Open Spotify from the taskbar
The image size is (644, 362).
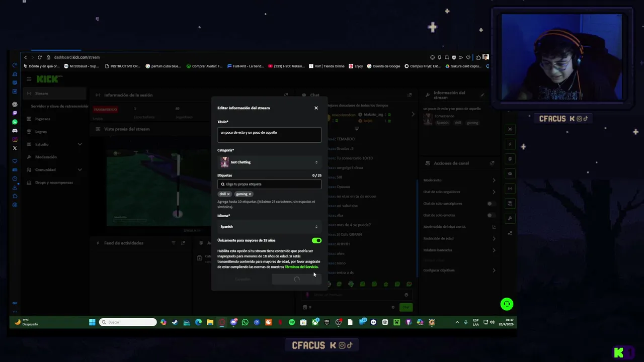coord(292,322)
